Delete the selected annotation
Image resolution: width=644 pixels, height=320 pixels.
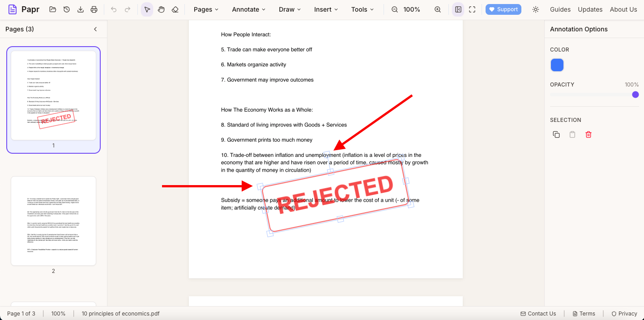click(588, 134)
